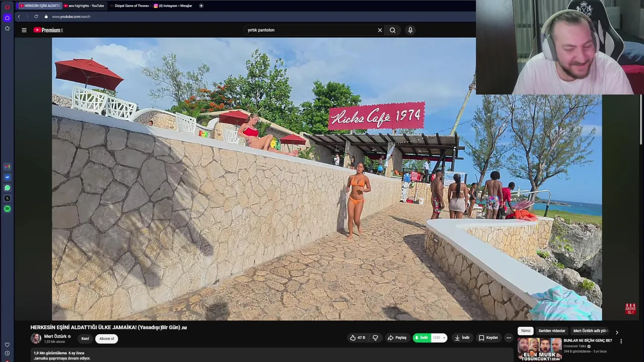The height and width of the screenshot is (362, 644).
Task: Switch to 'aew highlights - YouTube' tab
Action: [84, 6]
